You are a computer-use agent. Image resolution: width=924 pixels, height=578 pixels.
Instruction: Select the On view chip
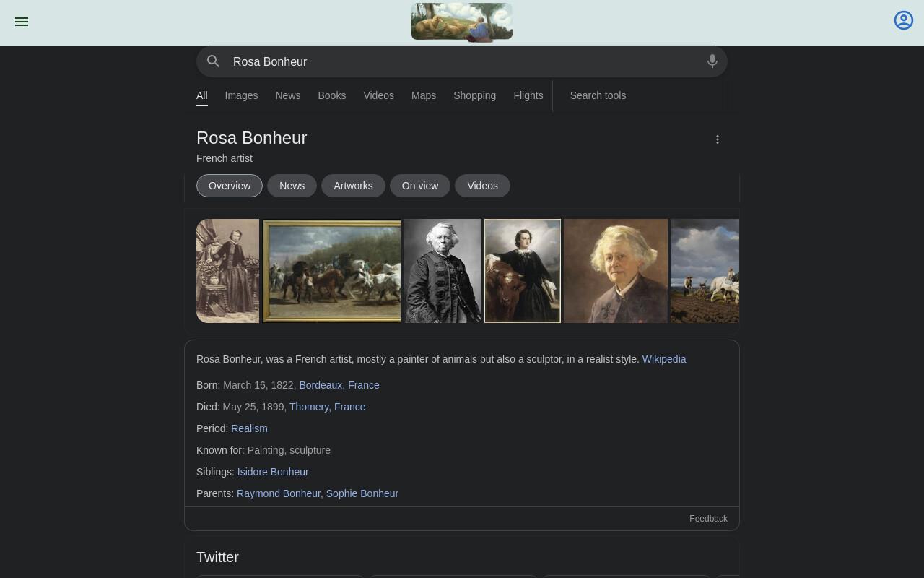(x=420, y=186)
